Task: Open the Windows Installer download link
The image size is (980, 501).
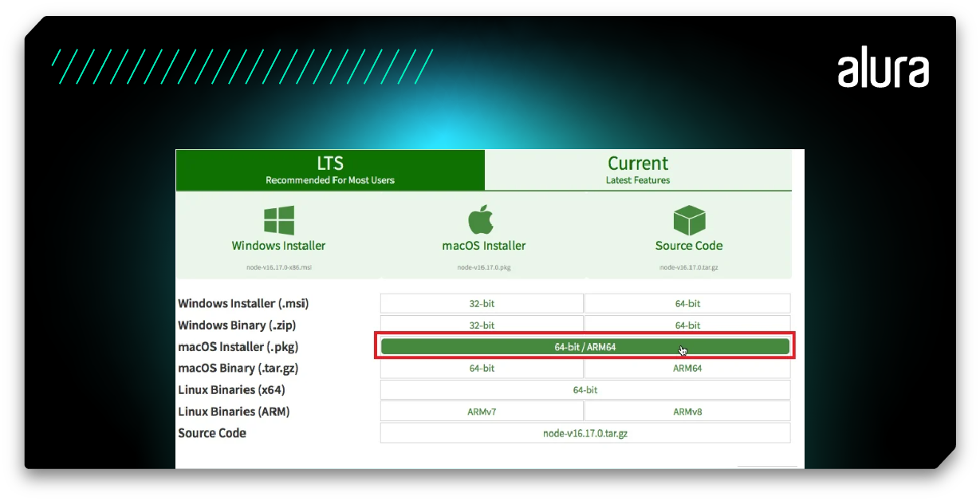Action: 278,246
